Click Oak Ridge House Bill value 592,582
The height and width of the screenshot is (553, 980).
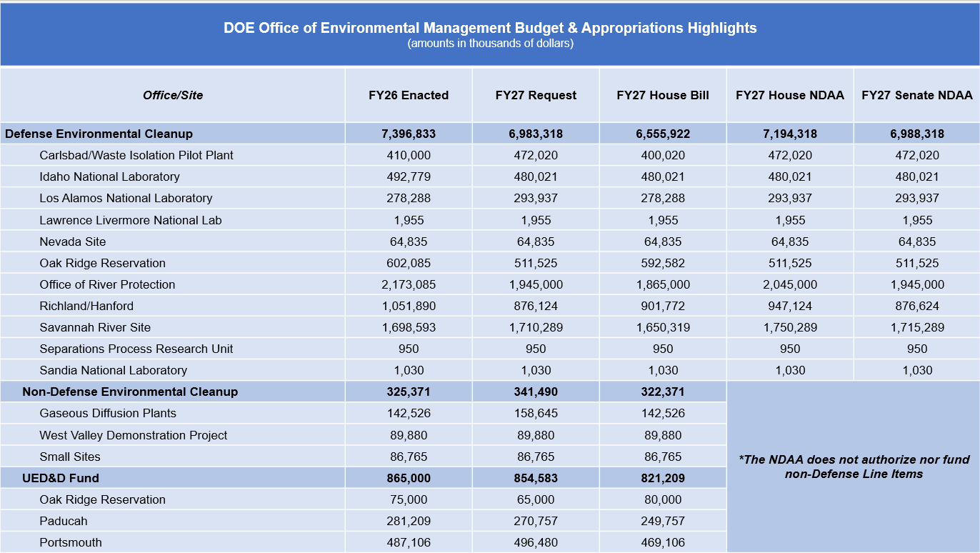tap(663, 263)
